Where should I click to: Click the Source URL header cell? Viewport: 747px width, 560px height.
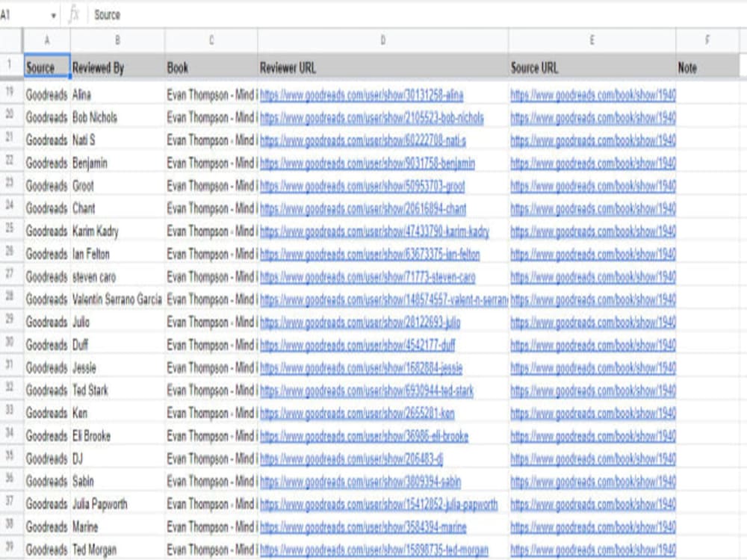click(592, 66)
